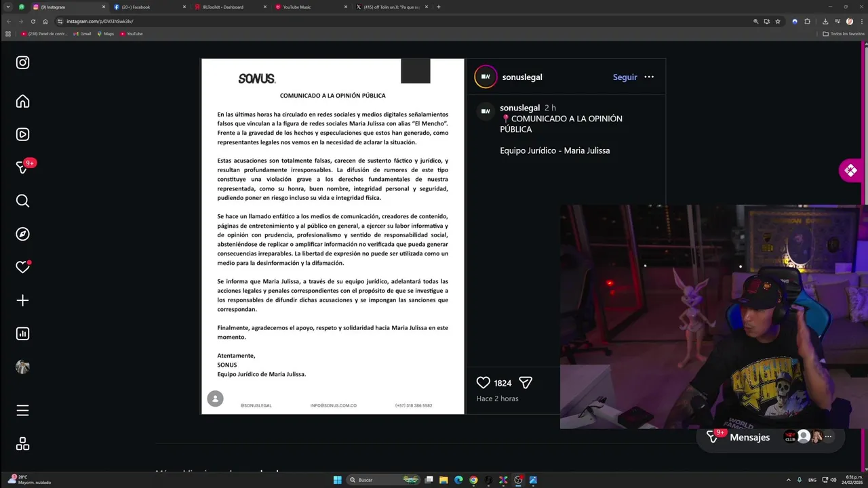Open the browser home button
Image resolution: width=868 pixels, height=488 pixels.
click(x=45, y=21)
